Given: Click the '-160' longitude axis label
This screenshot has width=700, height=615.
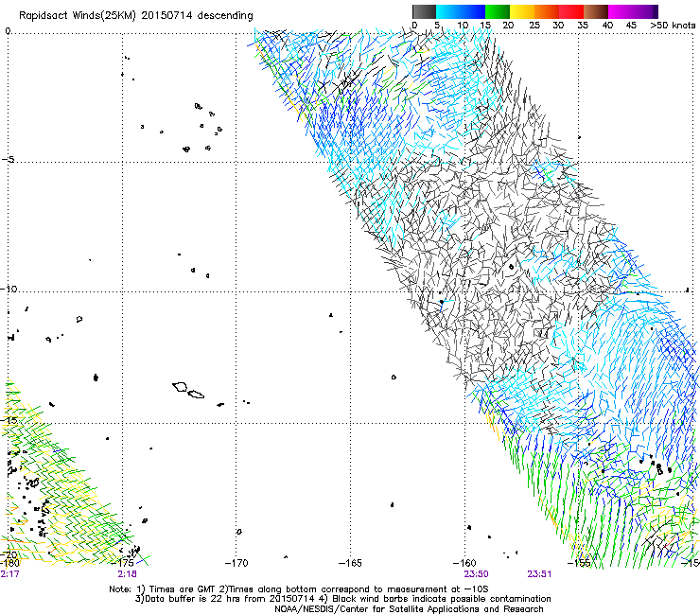Looking at the screenshot, I should (464, 563).
